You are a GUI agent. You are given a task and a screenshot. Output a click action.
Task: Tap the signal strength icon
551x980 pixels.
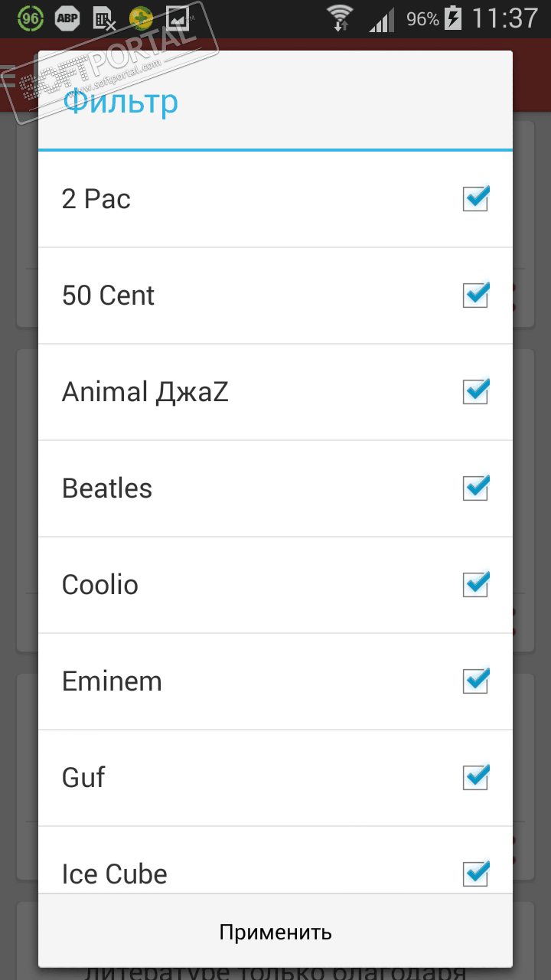click(x=381, y=18)
